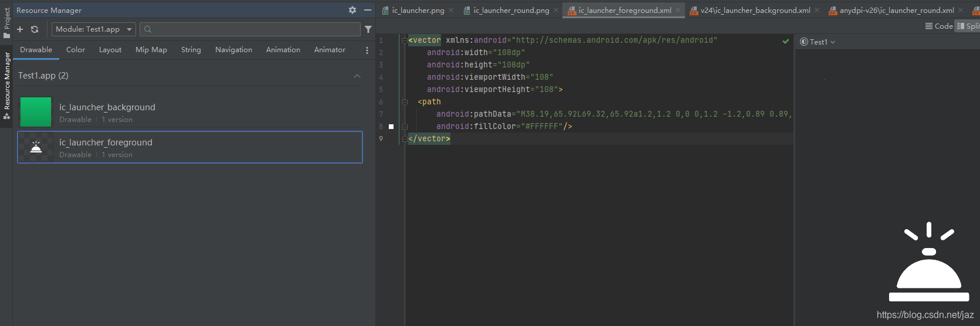Click the closing </vector> tag
Viewport: 980px width, 326px height.
(x=429, y=139)
